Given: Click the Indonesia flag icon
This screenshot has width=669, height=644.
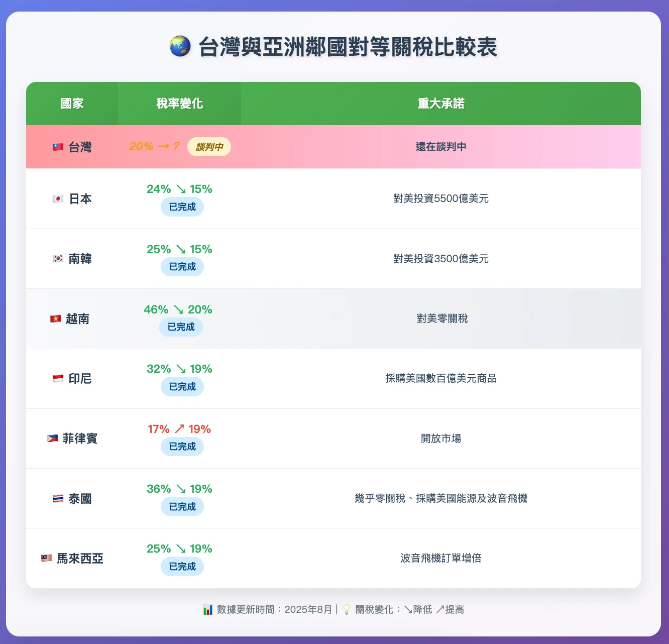Looking at the screenshot, I should (x=58, y=379).
